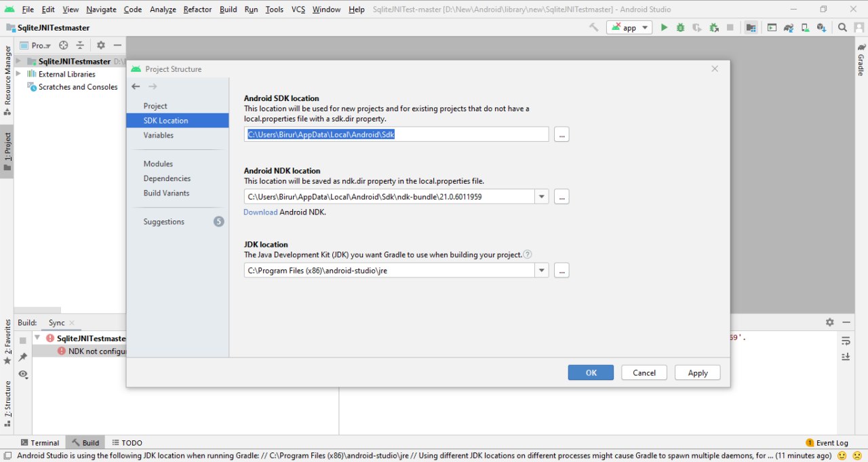Screen dimensions: 868x462
Task: Click the Apply button
Action: (x=698, y=372)
